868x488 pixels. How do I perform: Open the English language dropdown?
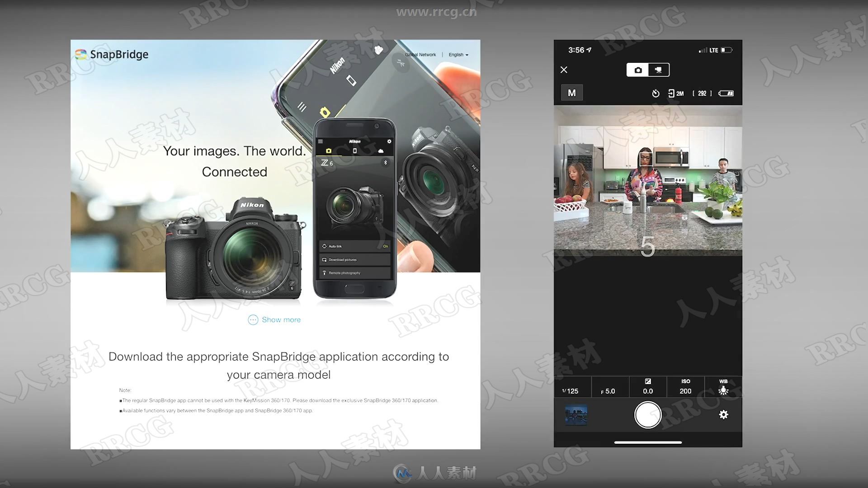(x=458, y=55)
